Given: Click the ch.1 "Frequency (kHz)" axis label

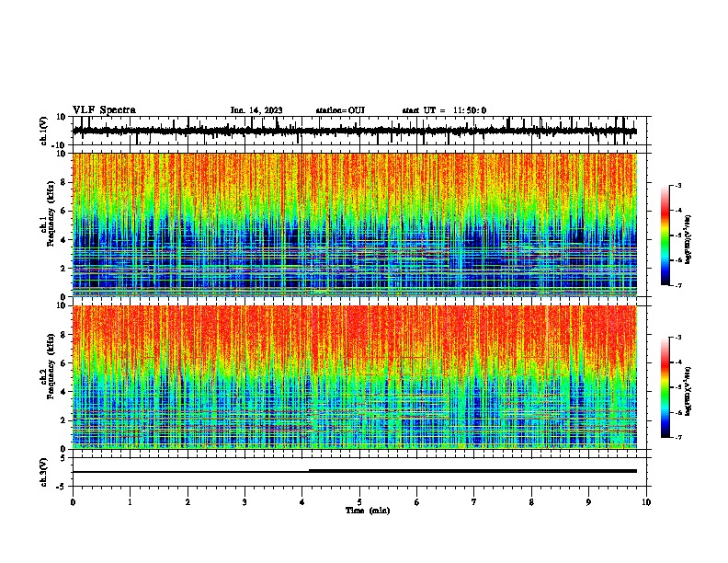Looking at the screenshot, I should (51, 214).
